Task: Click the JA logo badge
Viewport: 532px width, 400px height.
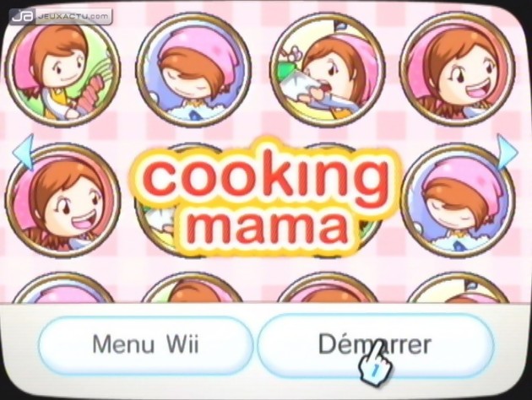Action: pos(23,16)
